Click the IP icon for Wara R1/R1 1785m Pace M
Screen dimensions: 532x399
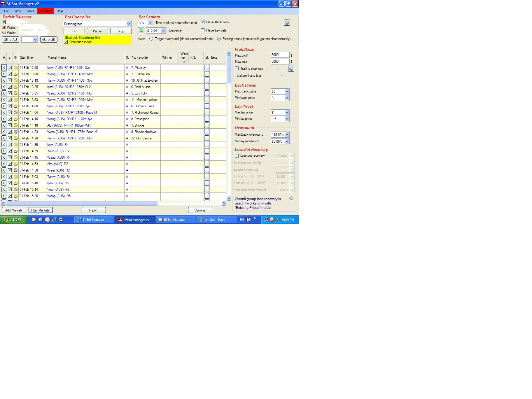(15, 132)
